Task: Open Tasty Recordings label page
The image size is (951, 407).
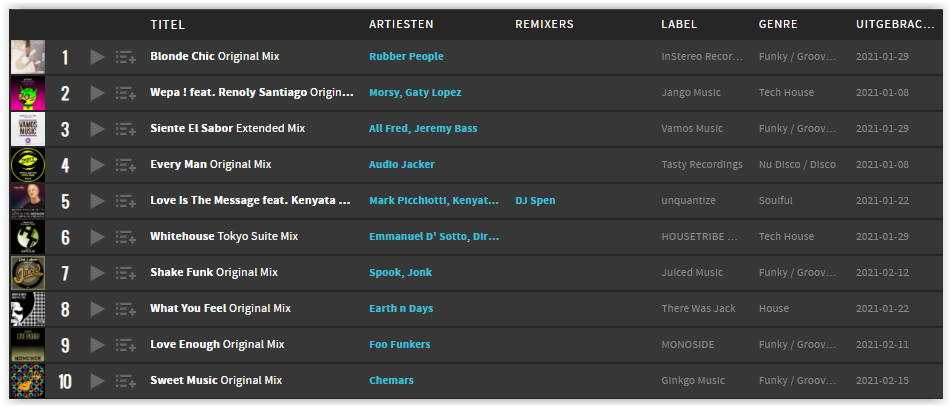Action: click(702, 164)
